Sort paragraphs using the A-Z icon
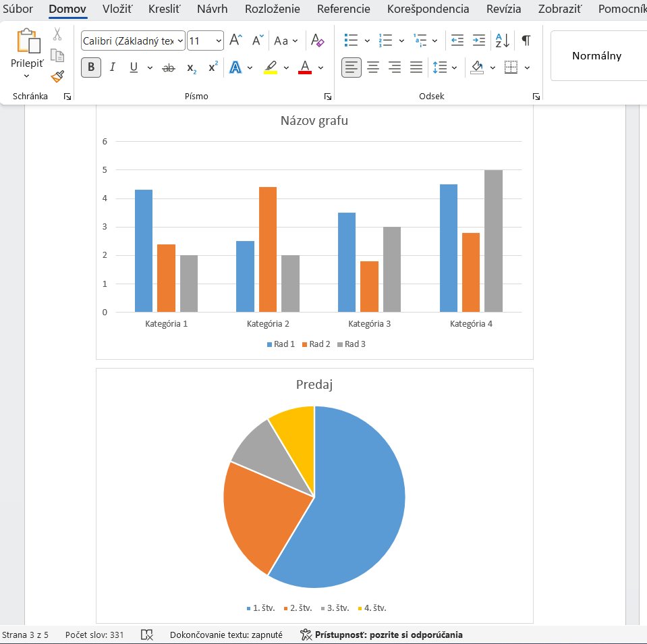The image size is (647, 644). point(503,41)
